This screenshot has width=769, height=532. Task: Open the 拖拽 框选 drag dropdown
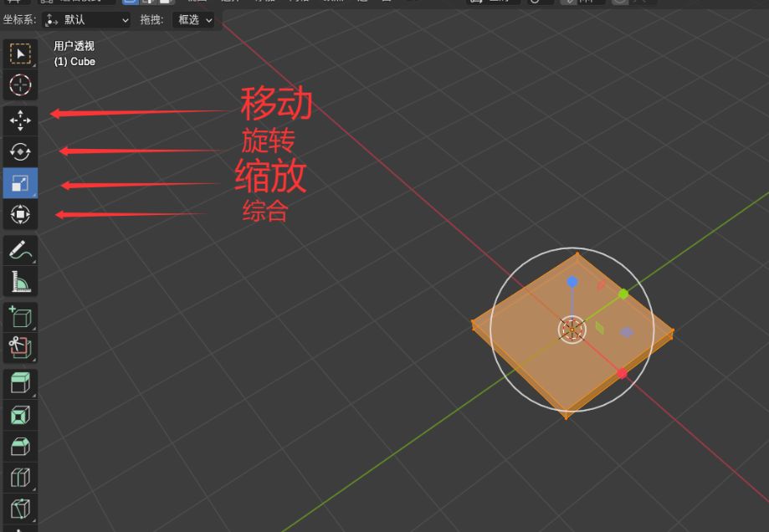(193, 20)
